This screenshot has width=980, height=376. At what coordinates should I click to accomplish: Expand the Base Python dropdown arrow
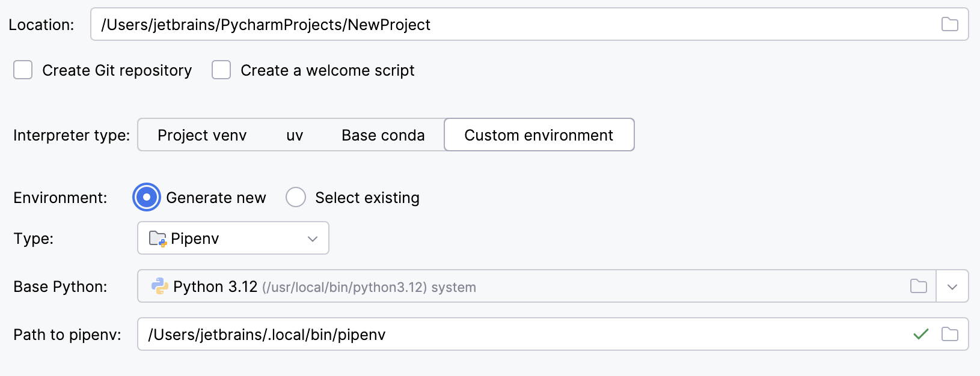coord(952,287)
